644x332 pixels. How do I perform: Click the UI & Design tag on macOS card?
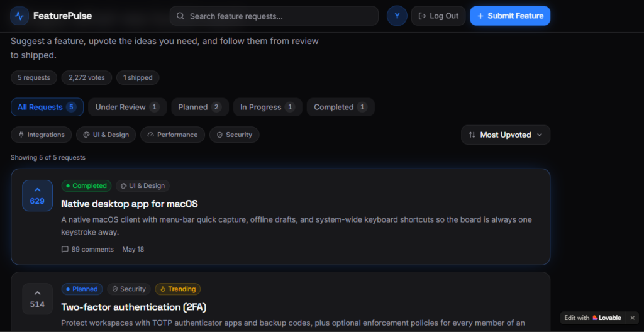143,185
